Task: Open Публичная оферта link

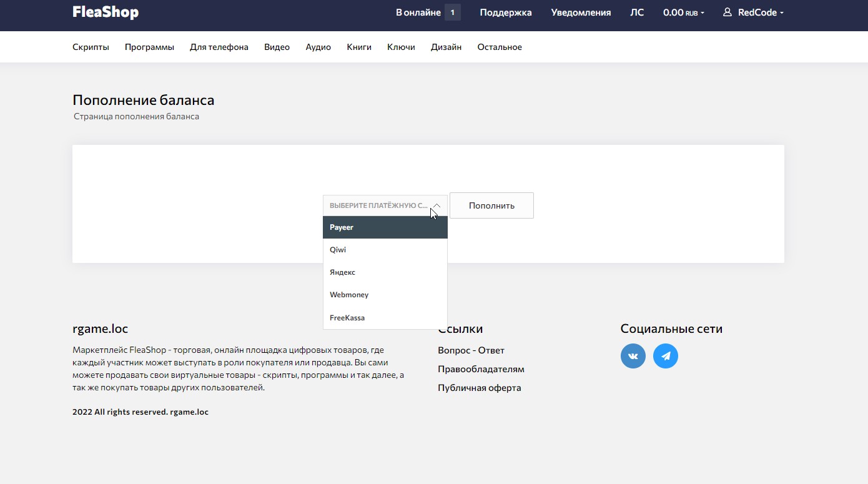Action: [479, 388]
